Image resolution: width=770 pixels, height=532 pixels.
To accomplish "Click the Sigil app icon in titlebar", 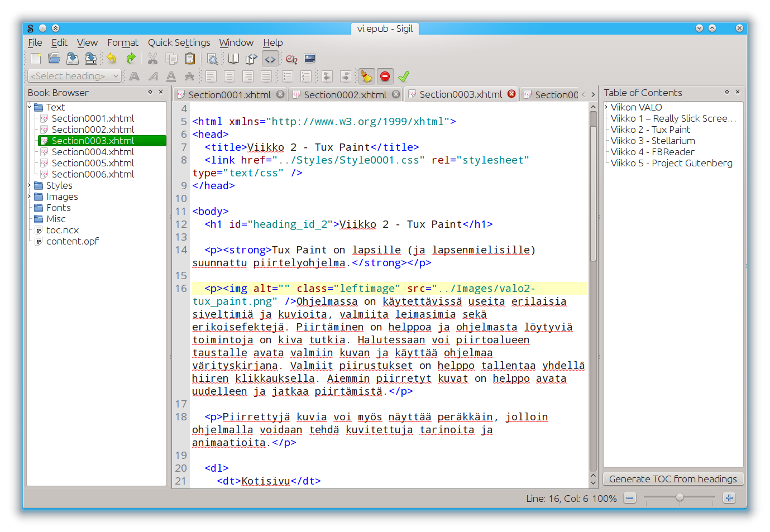I will click(x=30, y=28).
